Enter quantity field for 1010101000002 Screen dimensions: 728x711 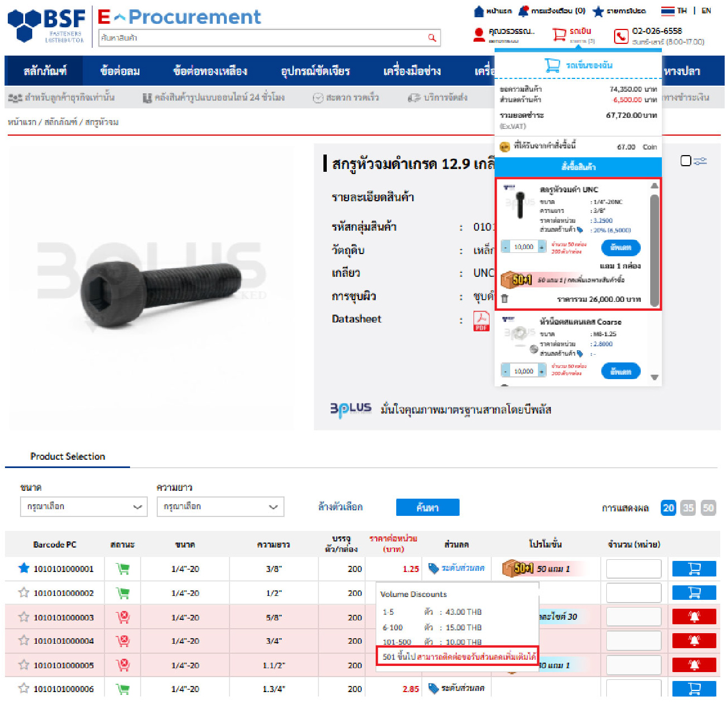point(634,593)
